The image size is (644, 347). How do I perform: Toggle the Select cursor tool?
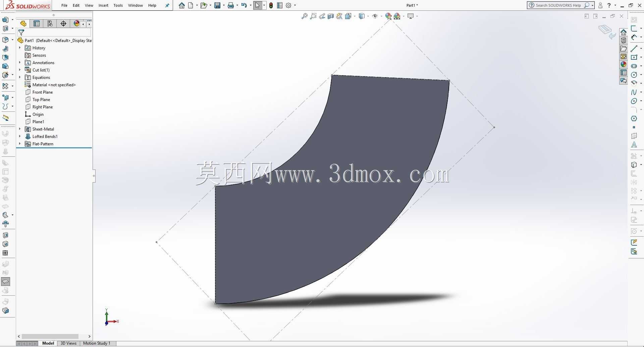pos(257,5)
